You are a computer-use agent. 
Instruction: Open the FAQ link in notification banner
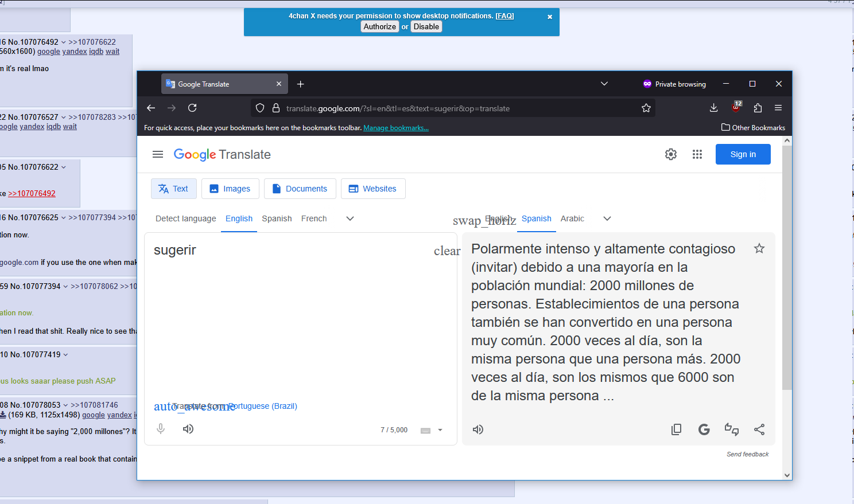(505, 16)
